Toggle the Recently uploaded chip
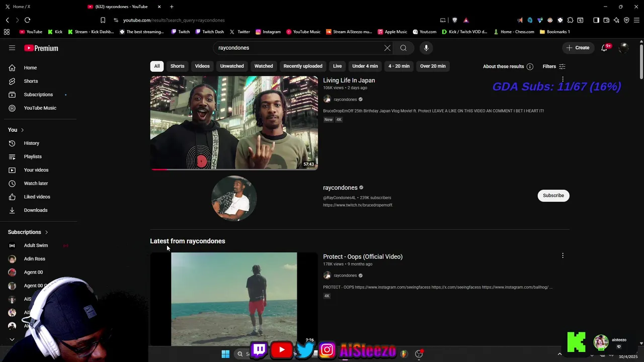The height and width of the screenshot is (362, 644). tap(303, 66)
